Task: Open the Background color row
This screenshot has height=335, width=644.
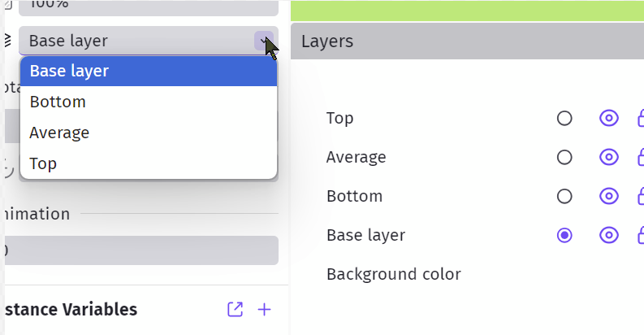Action: tap(393, 274)
